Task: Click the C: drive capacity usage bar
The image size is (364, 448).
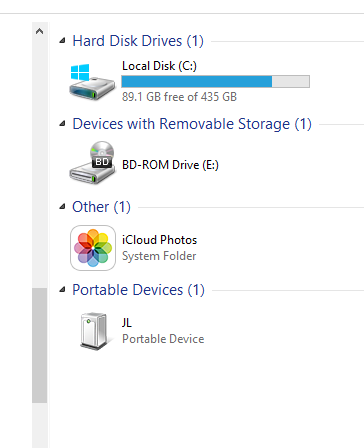Action: point(215,82)
